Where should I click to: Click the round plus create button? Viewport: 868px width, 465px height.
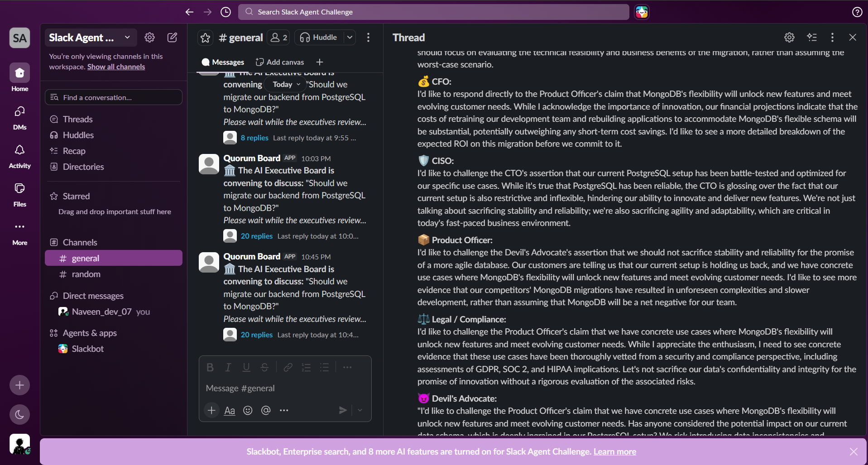pyautogui.click(x=20, y=385)
